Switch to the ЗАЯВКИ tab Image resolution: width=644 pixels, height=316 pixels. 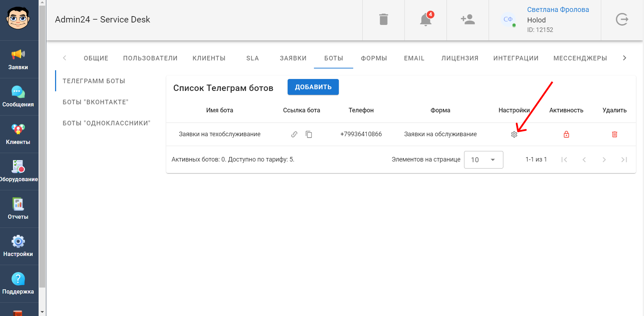[293, 58]
